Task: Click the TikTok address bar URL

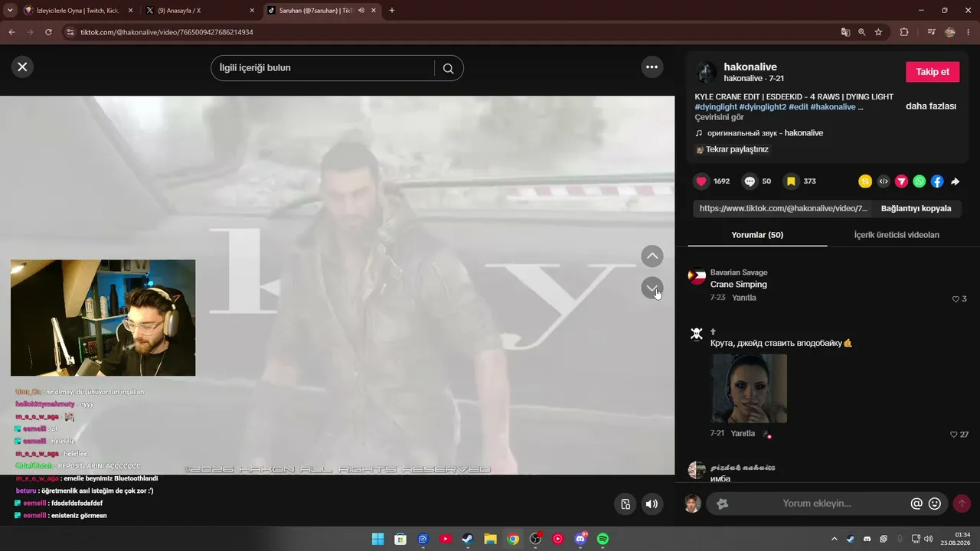Action: tap(167, 32)
